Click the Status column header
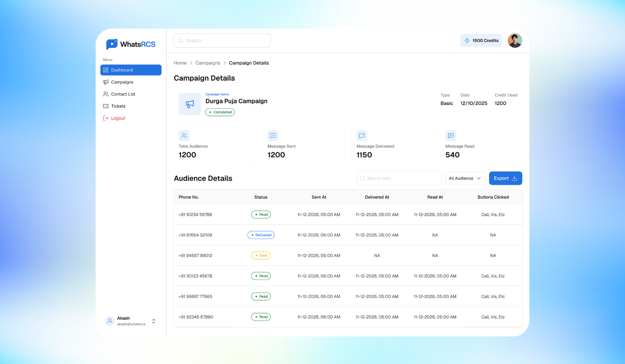The width and height of the screenshot is (625, 364). pos(261,197)
